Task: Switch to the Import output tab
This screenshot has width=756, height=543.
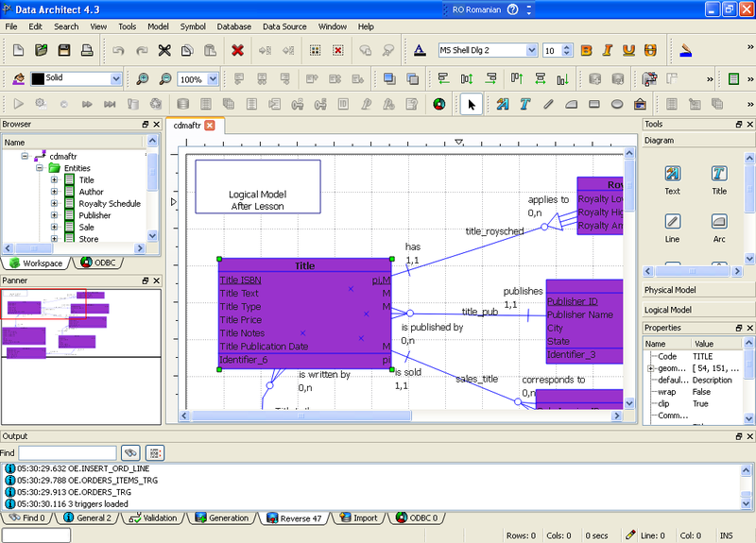Action: [359, 518]
